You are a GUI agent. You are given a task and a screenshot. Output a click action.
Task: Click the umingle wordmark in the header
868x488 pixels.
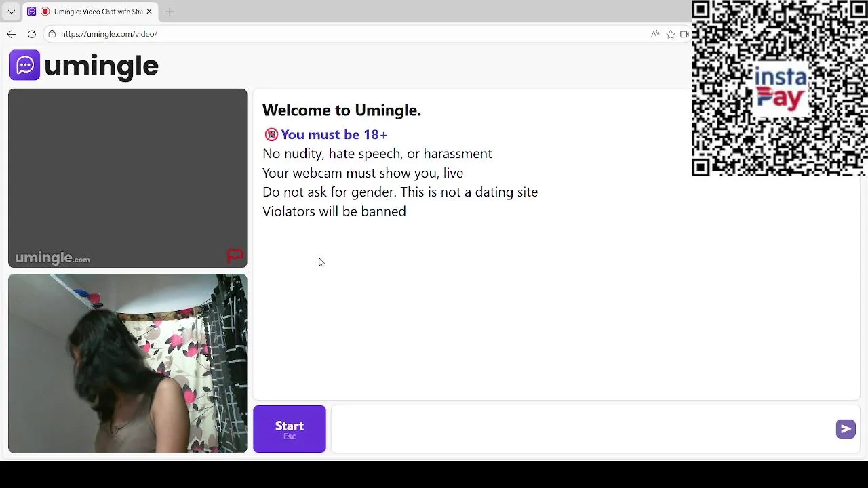(x=101, y=66)
